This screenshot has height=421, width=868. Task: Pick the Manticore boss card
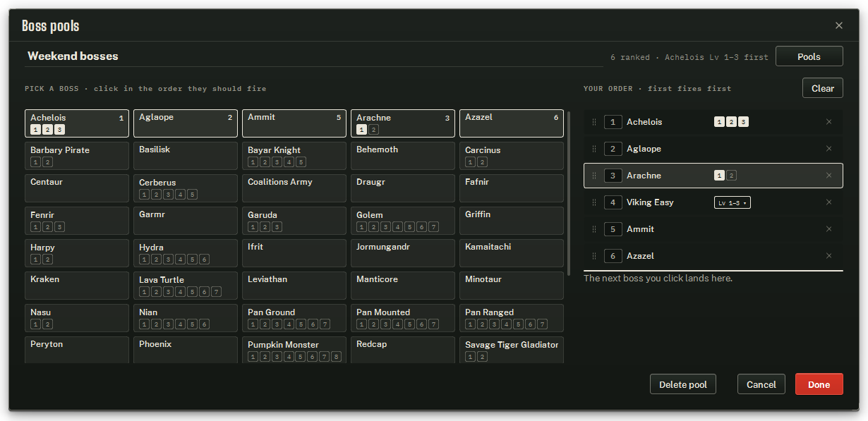pos(403,286)
